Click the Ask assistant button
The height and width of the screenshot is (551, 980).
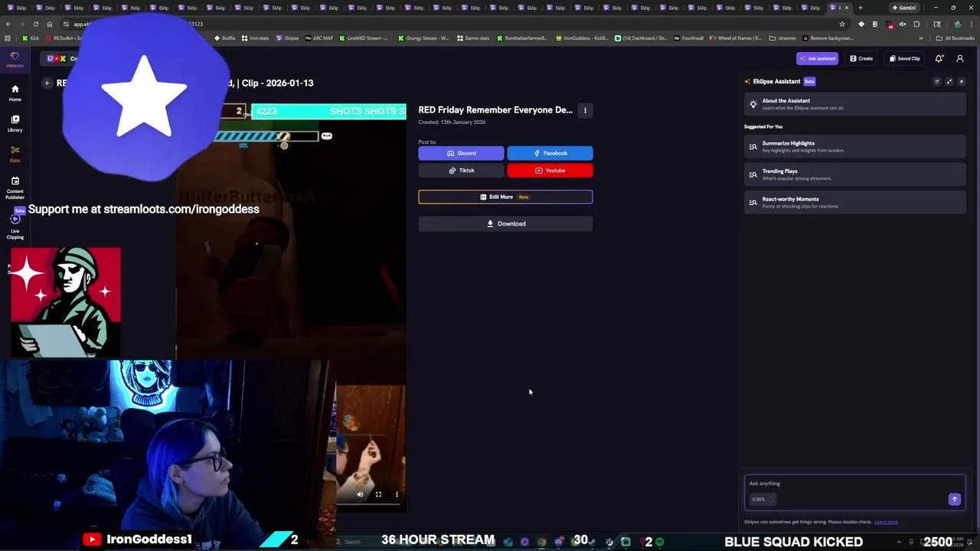click(817, 58)
